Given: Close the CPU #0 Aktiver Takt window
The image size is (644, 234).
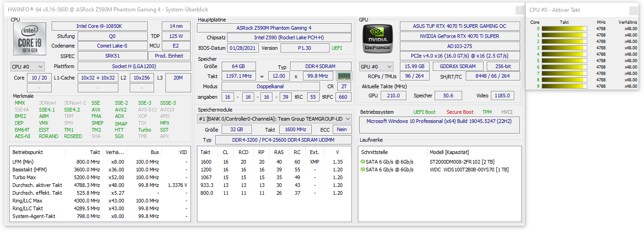Looking at the screenshot, I should point(634,10).
